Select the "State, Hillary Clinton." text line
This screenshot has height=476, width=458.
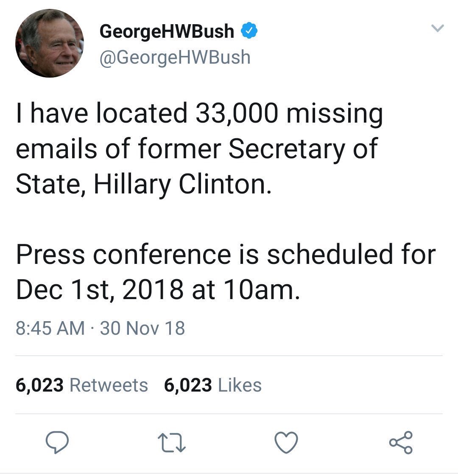143,185
